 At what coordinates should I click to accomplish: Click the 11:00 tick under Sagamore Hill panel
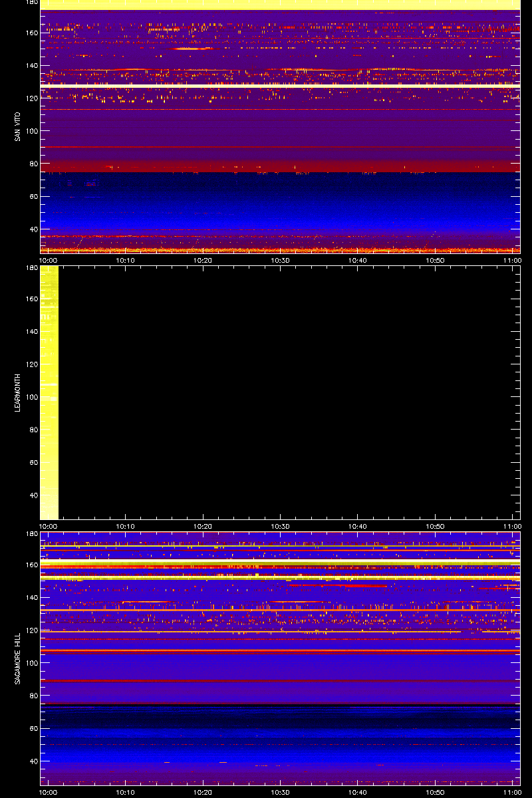pyautogui.click(x=512, y=792)
